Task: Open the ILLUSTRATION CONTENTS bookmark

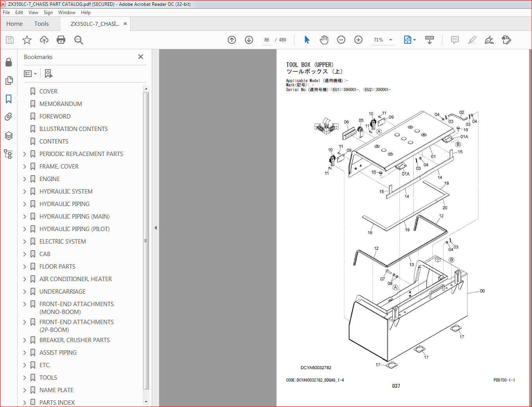Action: pyautogui.click(x=73, y=129)
